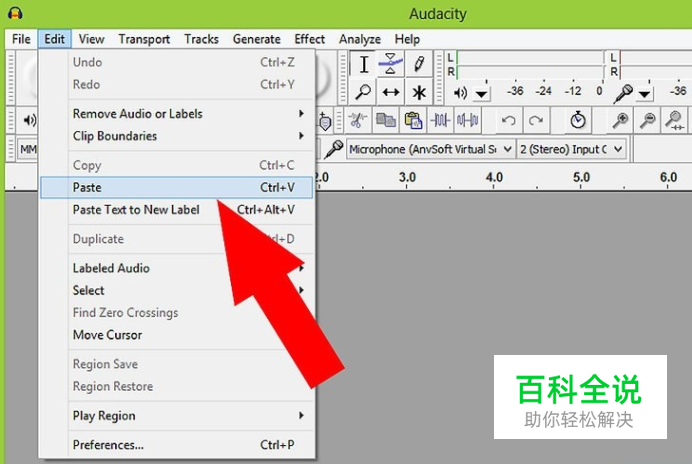This screenshot has height=464, width=692.
Task: Click the timeline ruler at 5.0
Action: (581, 177)
